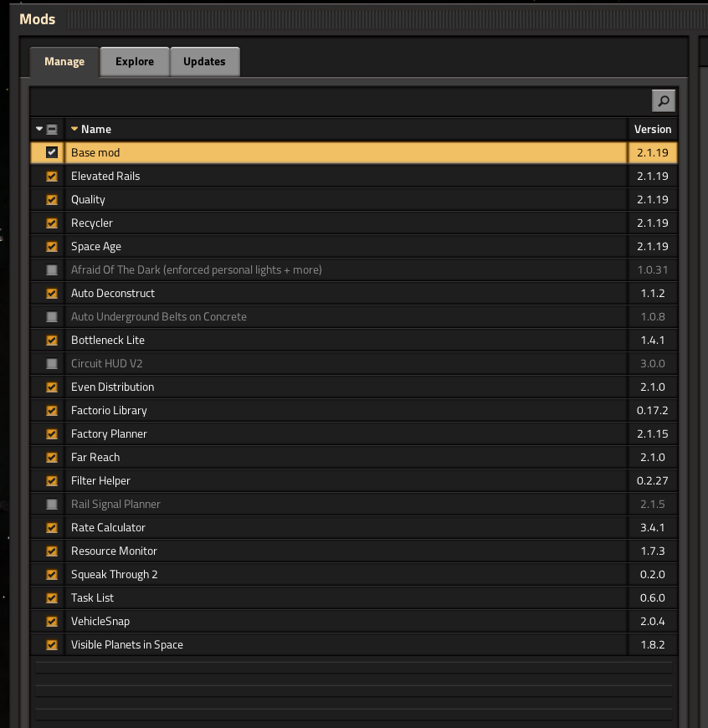Enable the Rail Signal Planner checkbox
Screen dimensions: 708x728
coord(52,504)
